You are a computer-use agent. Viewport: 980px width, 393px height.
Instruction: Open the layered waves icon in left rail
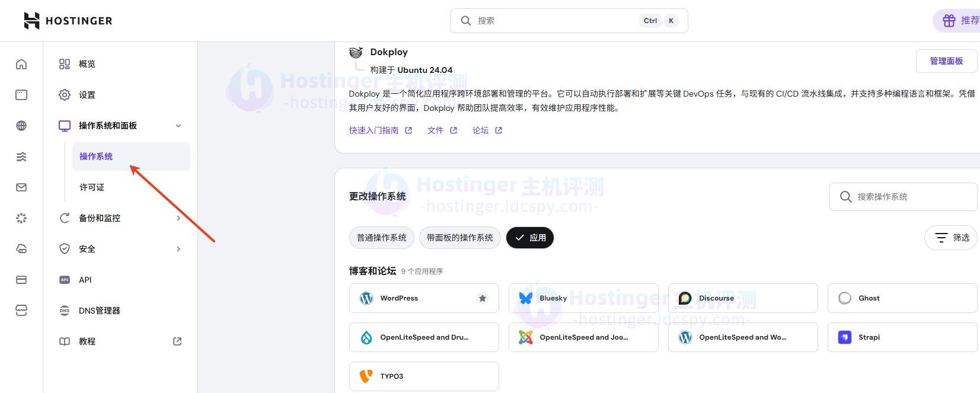coord(21,156)
